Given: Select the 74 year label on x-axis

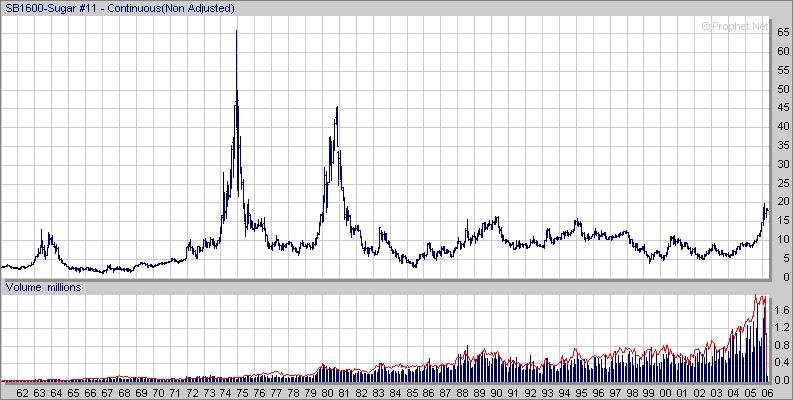Looking at the screenshot, I should tap(225, 392).
